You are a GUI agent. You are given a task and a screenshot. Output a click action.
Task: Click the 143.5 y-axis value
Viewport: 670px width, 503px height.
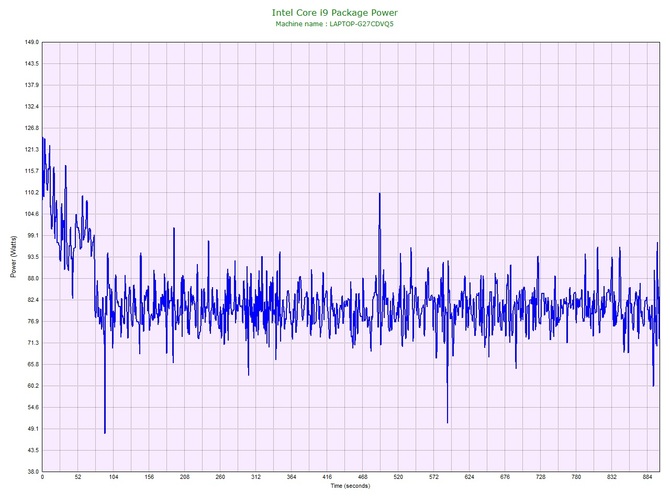tap(32, 64)
